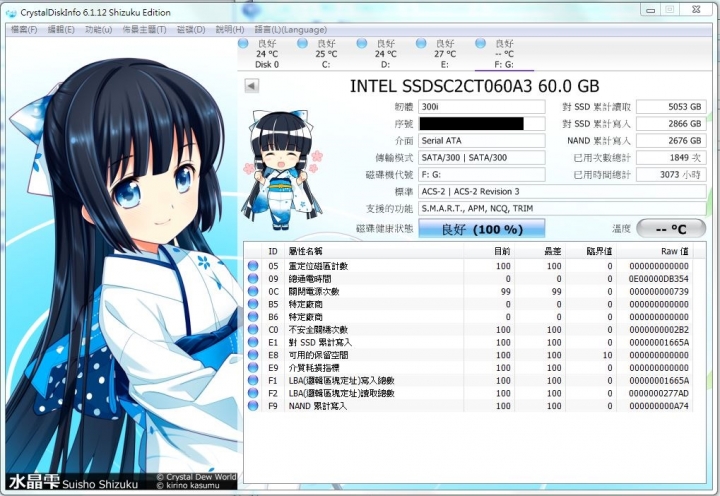Click the 2866 GB host writes value

(x=671, y=124)
